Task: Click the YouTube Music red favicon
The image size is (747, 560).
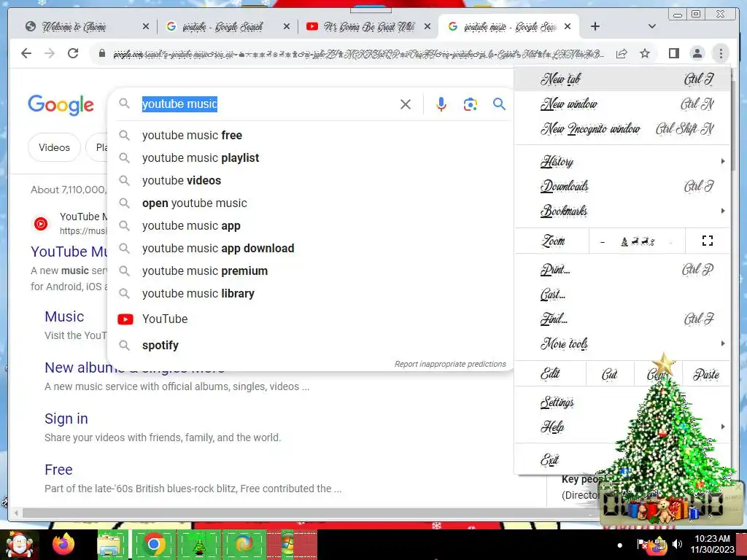Action: point(41,224)
